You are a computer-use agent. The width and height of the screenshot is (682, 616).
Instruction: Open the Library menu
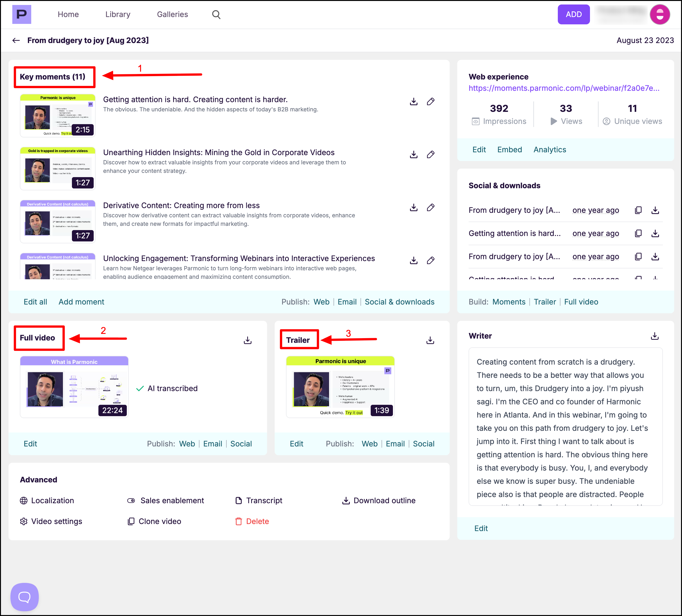point(118,14)
